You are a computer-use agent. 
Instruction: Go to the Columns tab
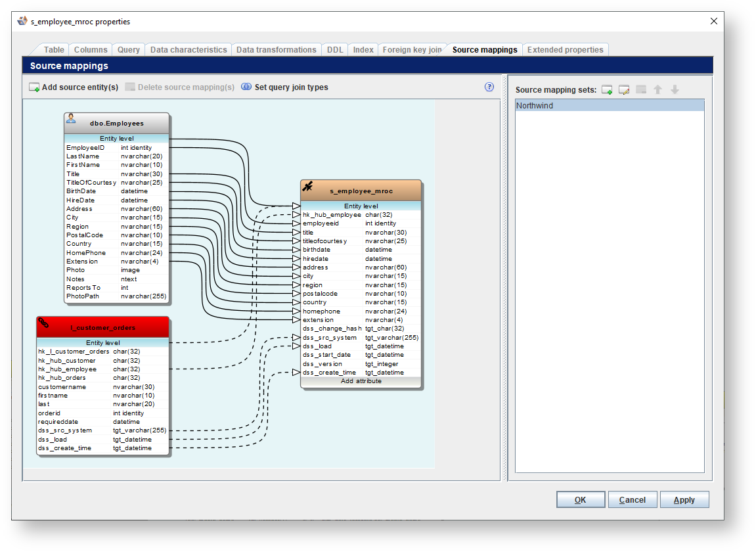[x=91, y=50]
